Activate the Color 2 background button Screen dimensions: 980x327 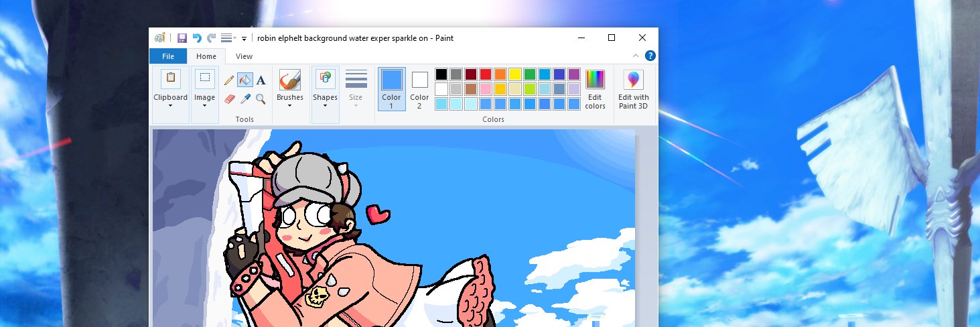[x=420, y=89]
